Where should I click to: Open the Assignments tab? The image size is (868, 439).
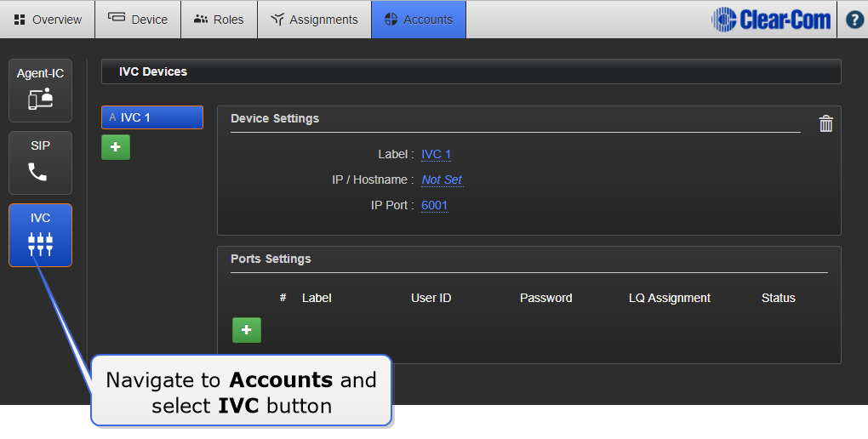tap(314, 20)
